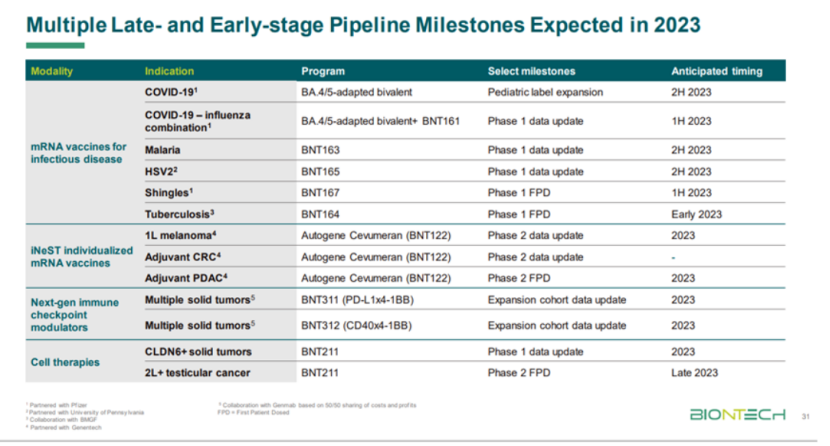The height and width of the screenshot is (446, 830).
Task: Click the green underline bar below title
Action: coord(55,45)
